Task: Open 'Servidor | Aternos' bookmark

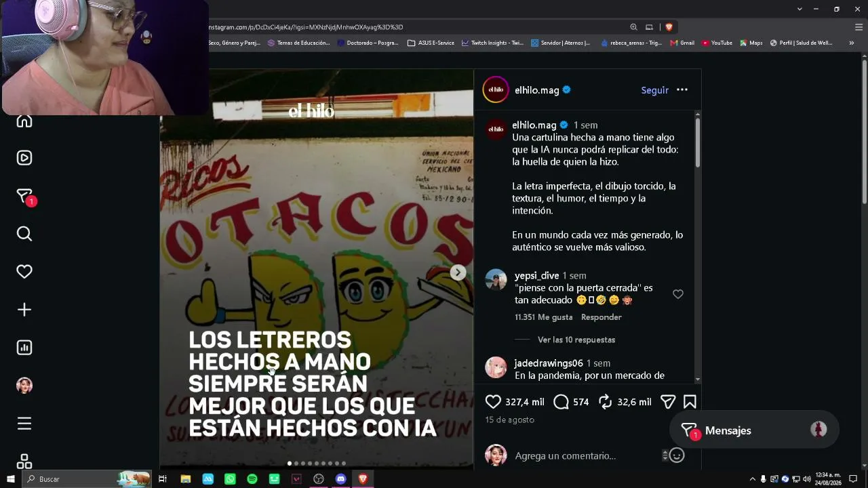Action: (x=560, y=43)
